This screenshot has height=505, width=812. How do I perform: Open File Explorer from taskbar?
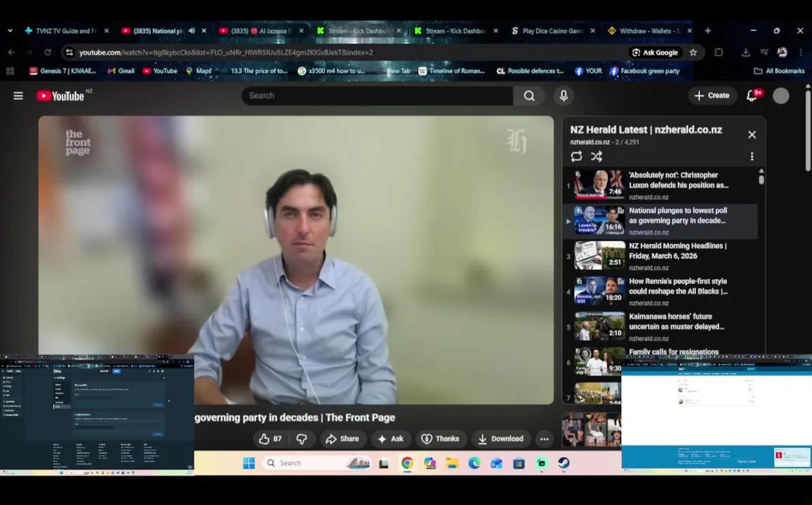[x=452, y=463]
